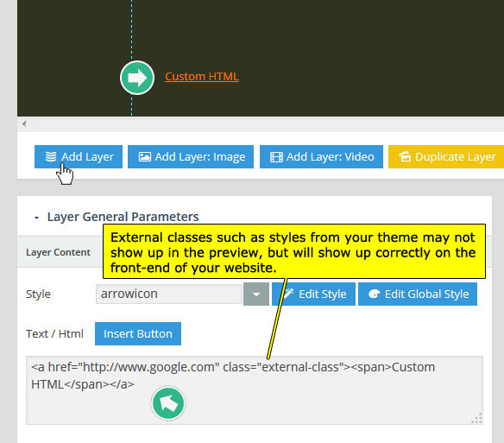
Task: Click the magic wand icon on Edit Style
Action: pos(288,294)
